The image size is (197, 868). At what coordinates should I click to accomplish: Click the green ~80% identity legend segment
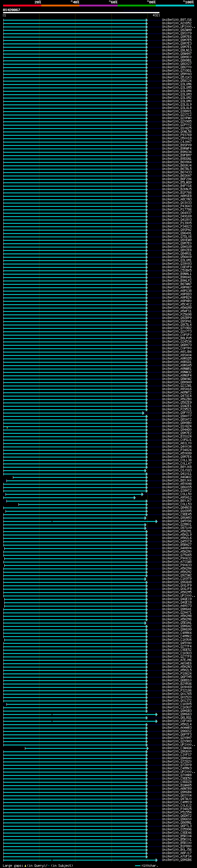pos(137,6)
